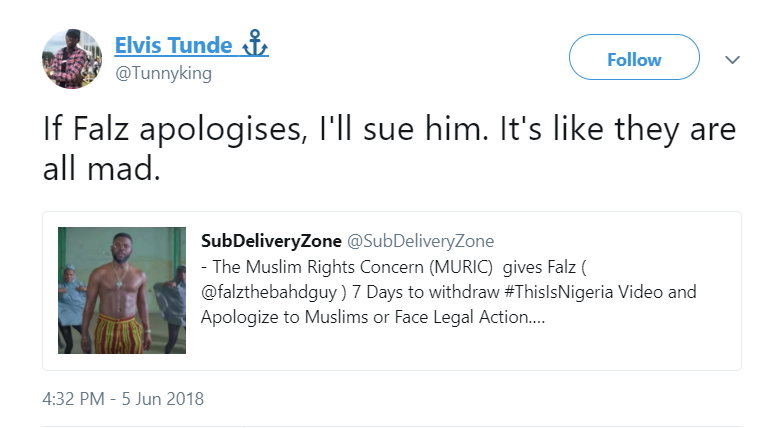Click the @Tunnyking handle

(163, 74)
